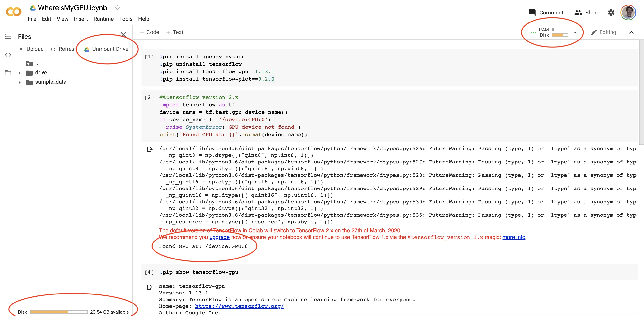Collapse the header with the chevron
The width and height of the screenshot is (644, 316).
(631, 32)
